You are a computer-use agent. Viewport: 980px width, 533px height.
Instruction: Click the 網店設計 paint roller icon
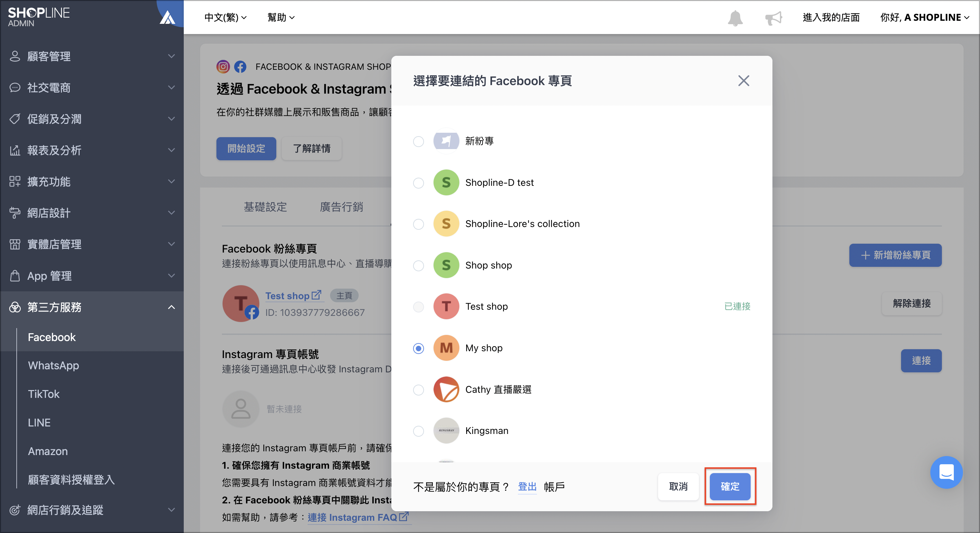(x=15, y=213)
